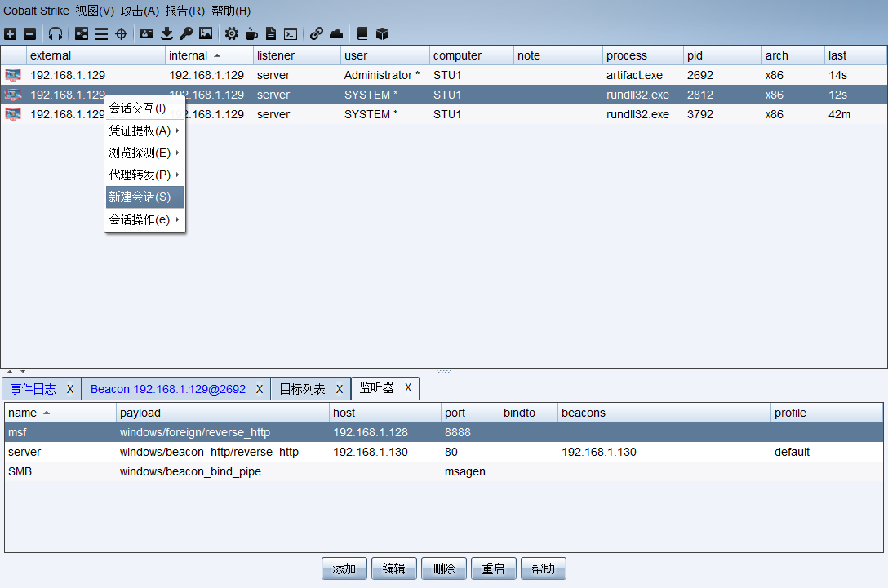This screenshot has height=588, width=888.
Task: Close the 监听器 tab
Action: (x=408, y=387)
